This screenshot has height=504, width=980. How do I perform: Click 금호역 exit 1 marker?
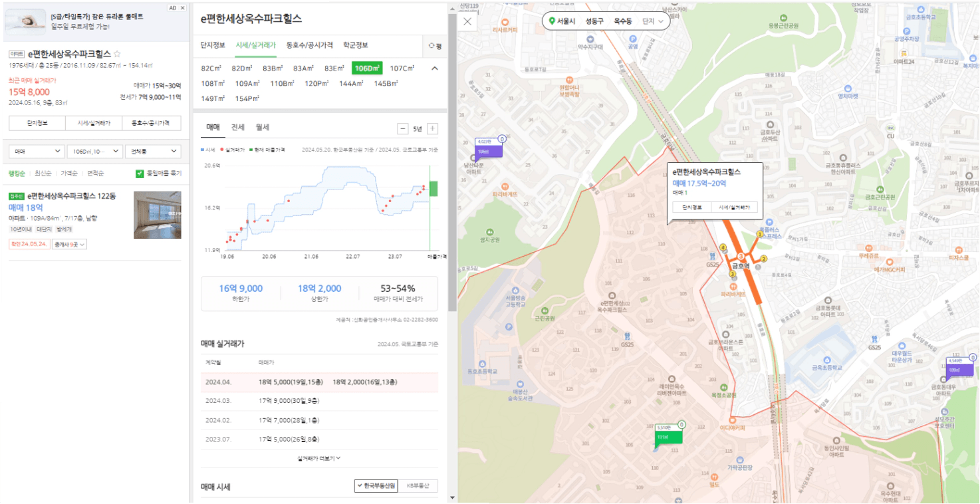click(x=760, y=234)
